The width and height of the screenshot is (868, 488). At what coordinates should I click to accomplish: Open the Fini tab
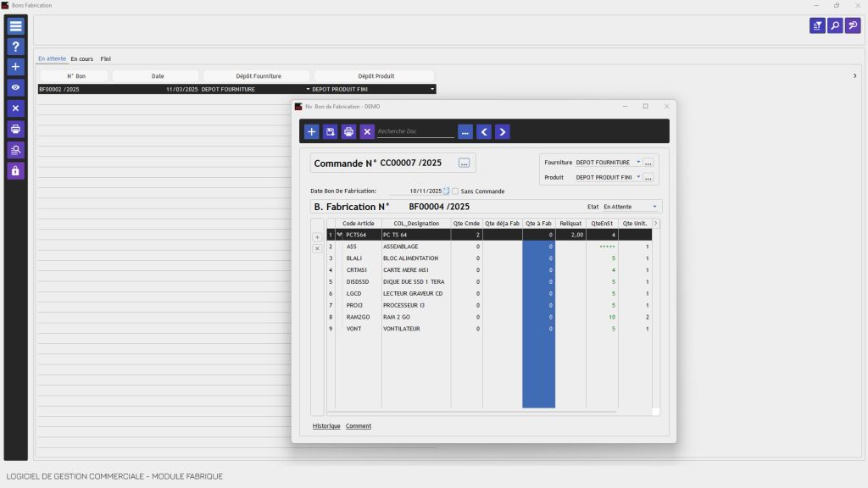click(x=105, y=58)
